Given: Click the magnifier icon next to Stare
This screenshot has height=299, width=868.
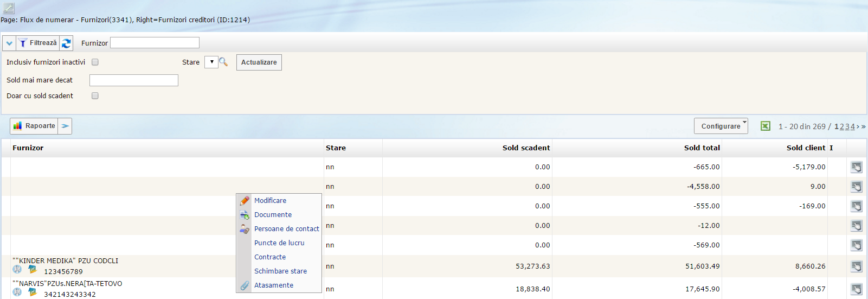Looking at the screenshot, I should (x=223, y=62).
